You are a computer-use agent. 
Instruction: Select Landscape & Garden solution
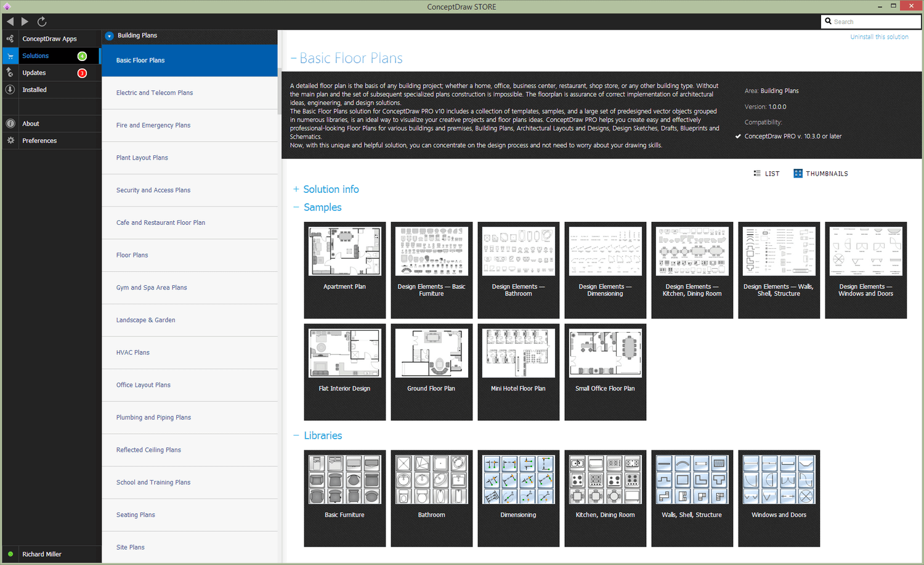pyautogui.click(x=190, y=320)
